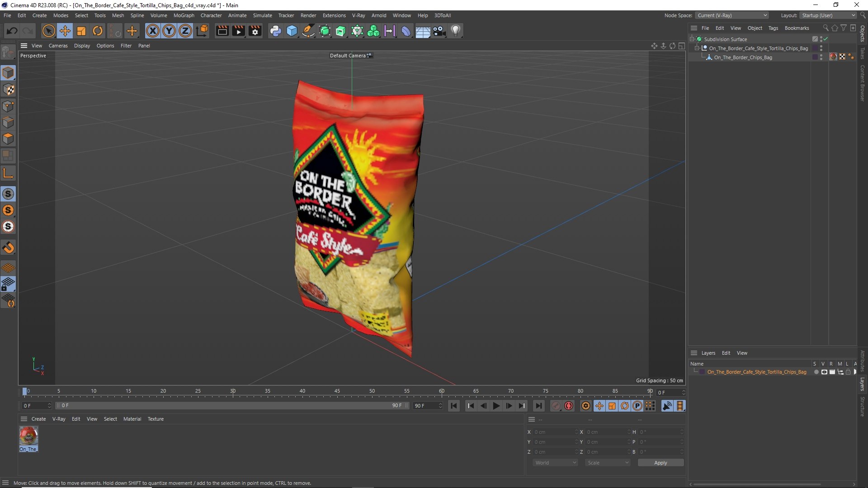
Task: Click the Undo arrow icon
Action: pyautogui.click(x=12, y=31)
